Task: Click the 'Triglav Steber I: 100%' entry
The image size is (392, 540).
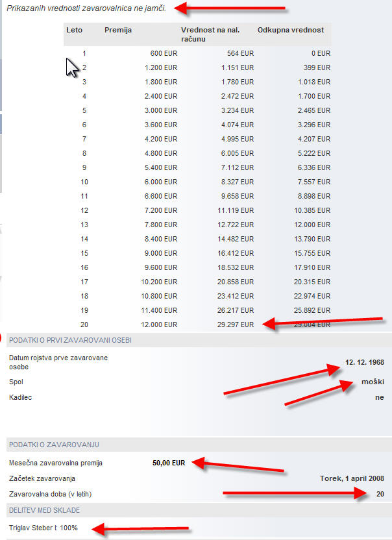Action: click(43, 528)
